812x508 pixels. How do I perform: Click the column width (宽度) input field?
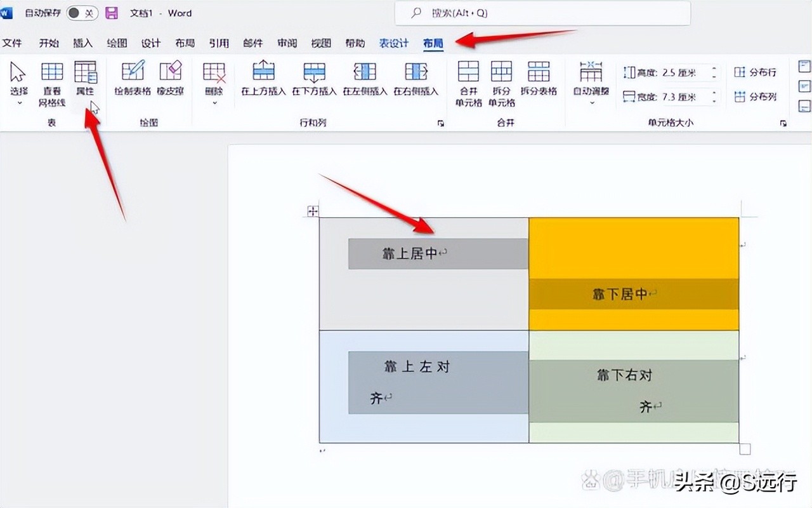click(684, 97)
